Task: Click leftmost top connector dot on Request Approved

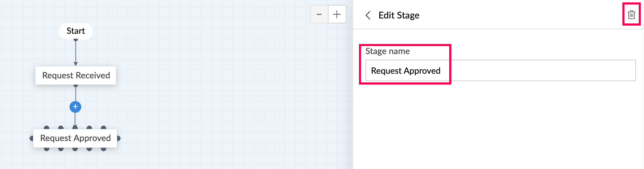Action: [x=47, y=127]
